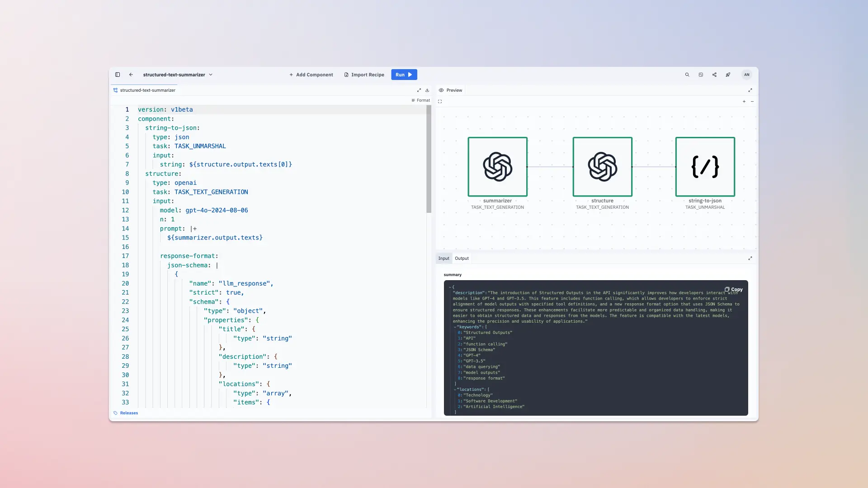Zoom in on the pipeline canvas
Image resolution: width=868 pixels, height=488 pixels.
point(744,102)
